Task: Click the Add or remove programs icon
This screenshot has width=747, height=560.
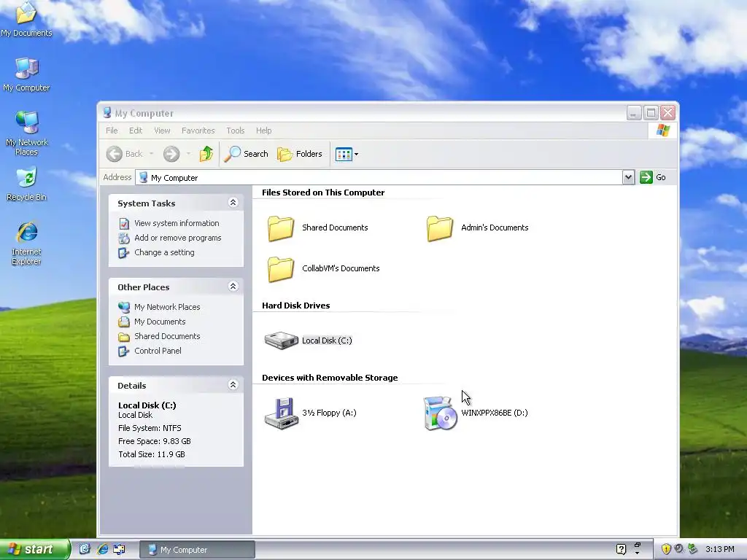Action: click(124, 238)
